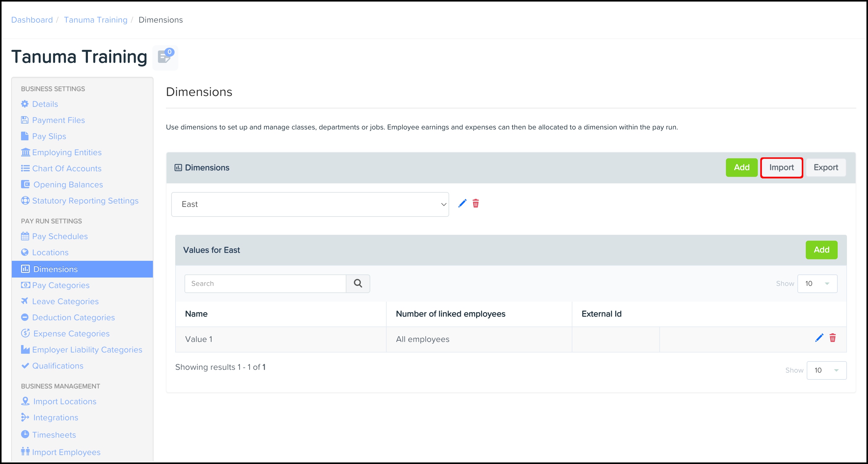
Task: Open the bottom Show 10 results dropdown
Action: coord(826,370)
